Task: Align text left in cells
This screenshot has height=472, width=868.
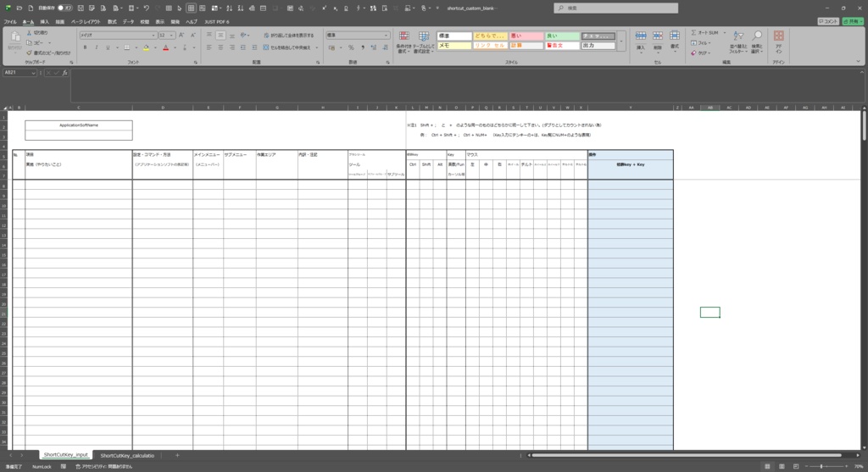Action: (209, 47)
